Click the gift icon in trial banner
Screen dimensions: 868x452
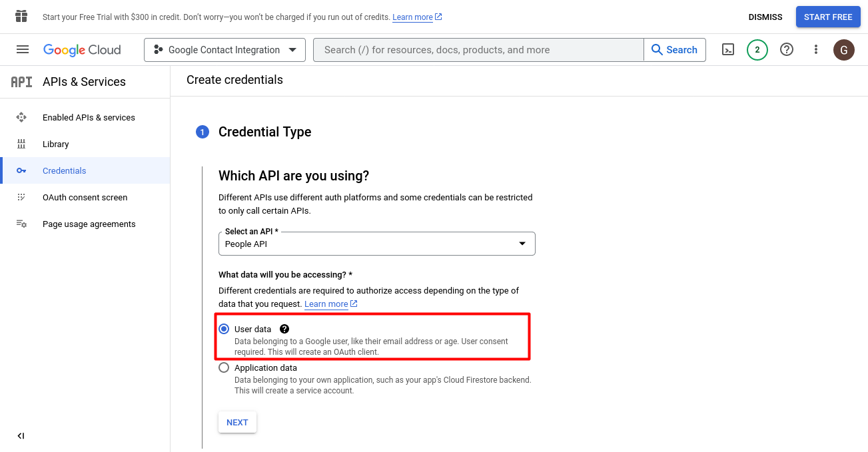pyautogui.click(x=21, y=17)
